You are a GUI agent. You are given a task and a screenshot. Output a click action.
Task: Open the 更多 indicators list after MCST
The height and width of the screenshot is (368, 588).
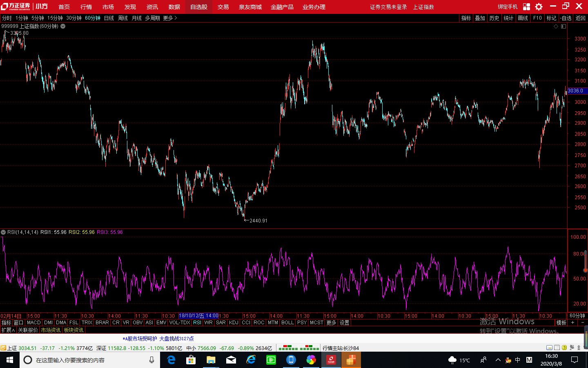[331, 323]
